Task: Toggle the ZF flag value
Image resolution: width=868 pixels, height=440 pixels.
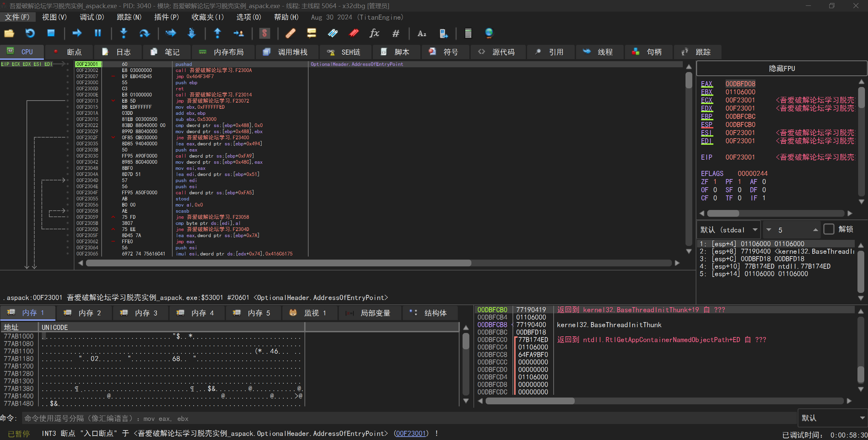Action: [x=715, y=182]
